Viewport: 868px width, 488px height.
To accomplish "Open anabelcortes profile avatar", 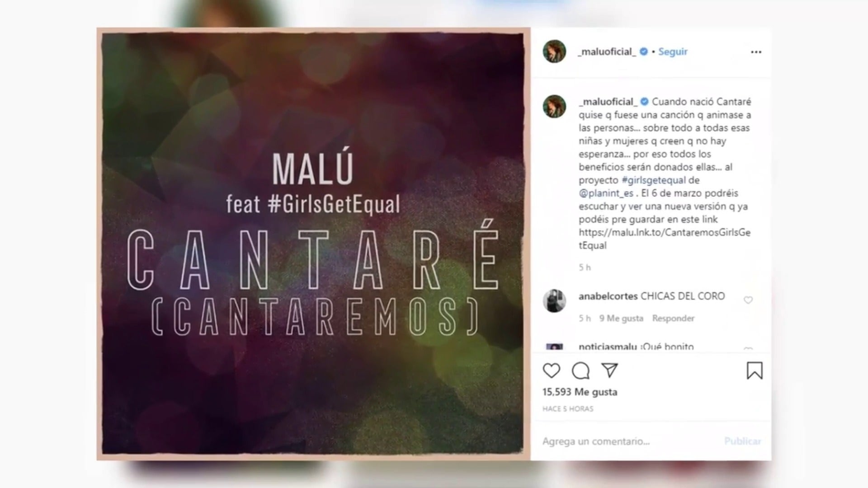I will [554, 300].
